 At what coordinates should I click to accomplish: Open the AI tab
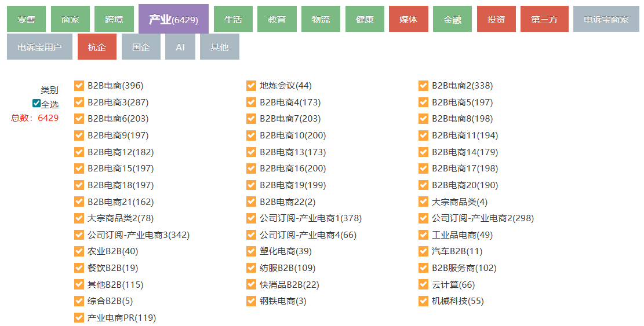[x=180, y=47]
